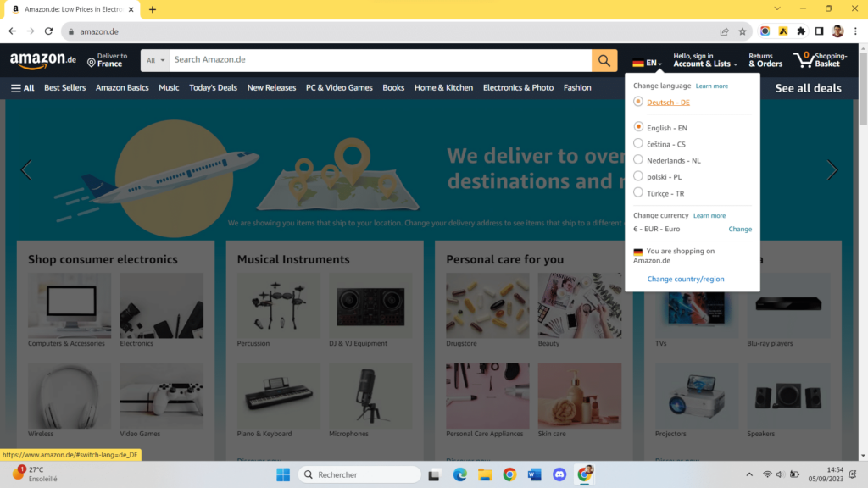Click the orange search magnifier button
The height and width of the screenshot is (488, 868).
point(604,60)
